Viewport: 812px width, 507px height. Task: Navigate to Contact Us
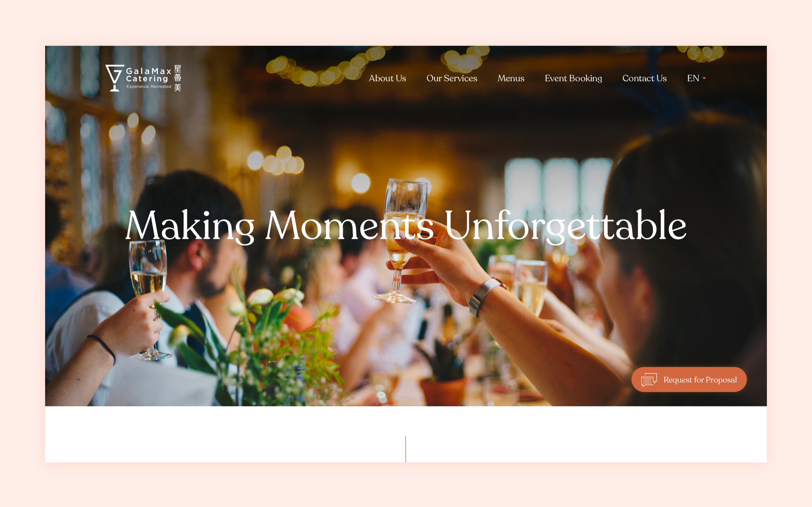click(x=644, y=78)
